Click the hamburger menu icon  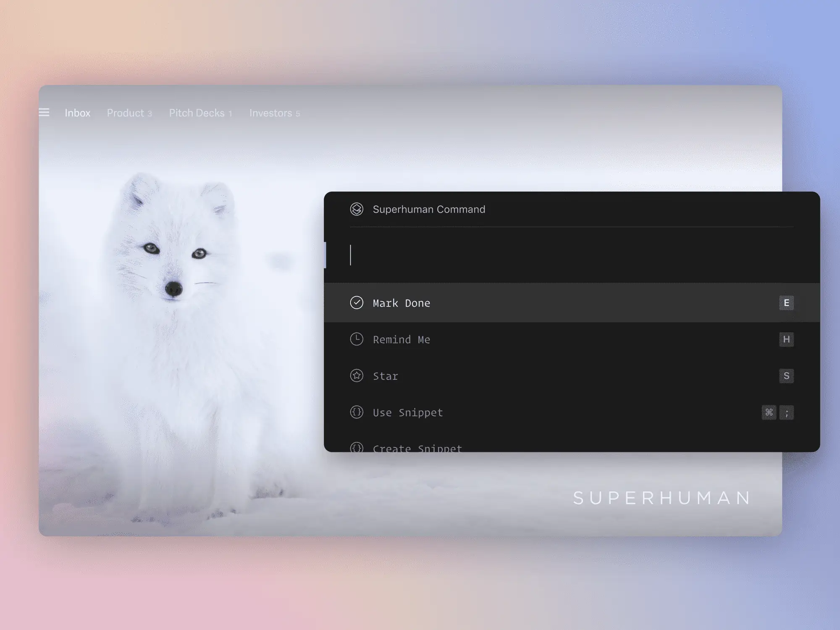(44, 113)
